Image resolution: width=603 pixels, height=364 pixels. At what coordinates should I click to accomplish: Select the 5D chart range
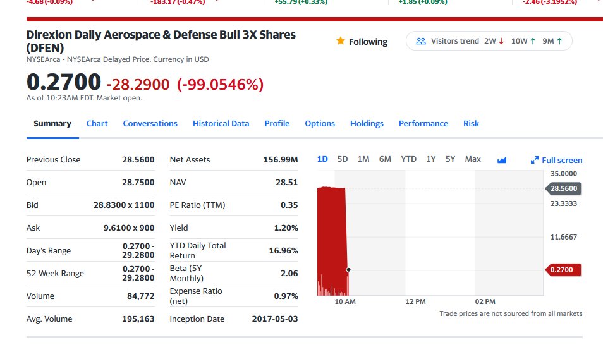tap(342, 159)
